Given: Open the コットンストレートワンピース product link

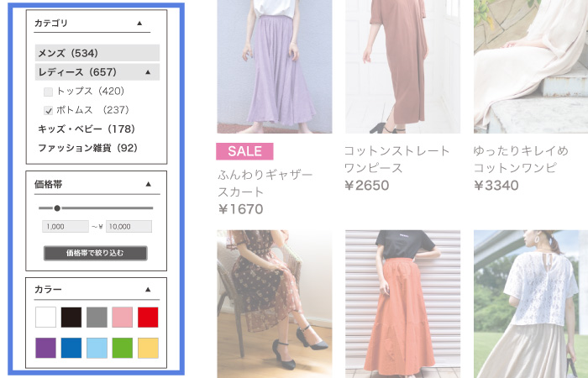Looking at the screenshot, I should click(396, 160).
